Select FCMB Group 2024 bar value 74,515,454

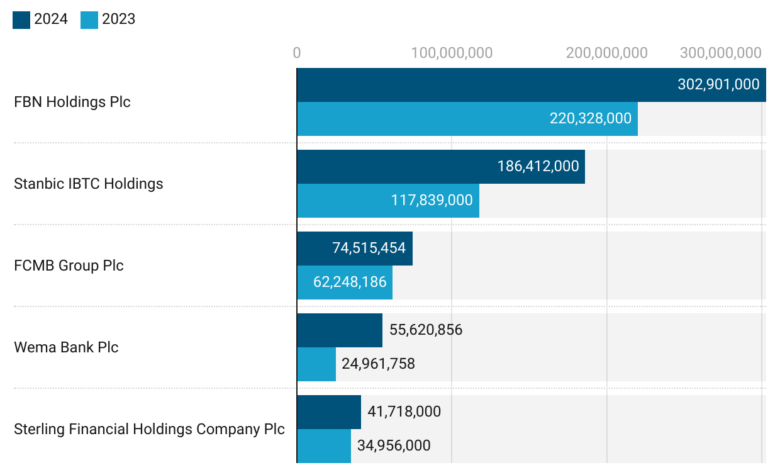tap(369, 248)
